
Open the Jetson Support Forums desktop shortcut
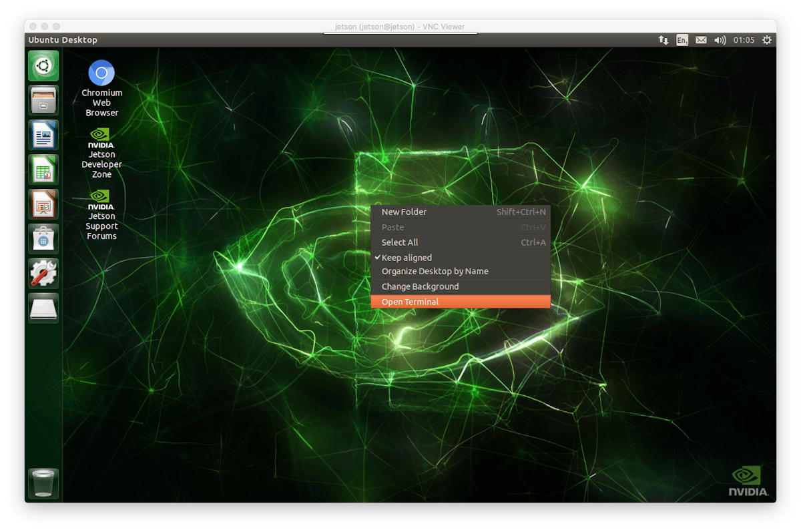[101, 198]
